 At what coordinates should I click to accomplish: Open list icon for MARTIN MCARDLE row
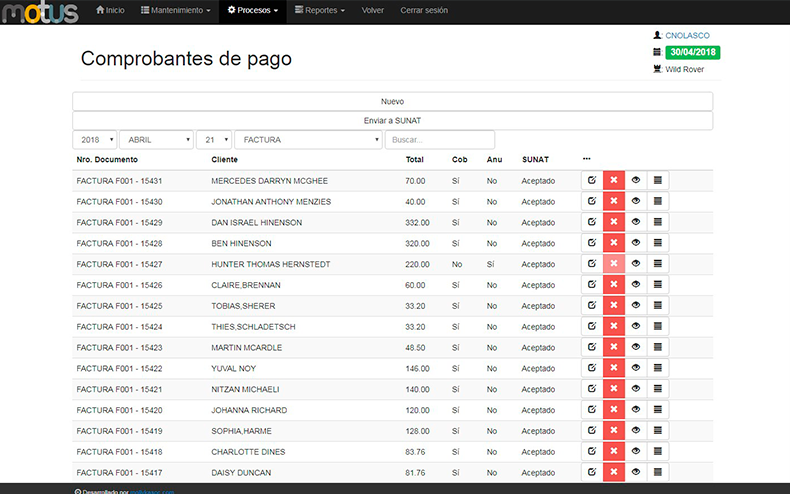tap(658, 347)
